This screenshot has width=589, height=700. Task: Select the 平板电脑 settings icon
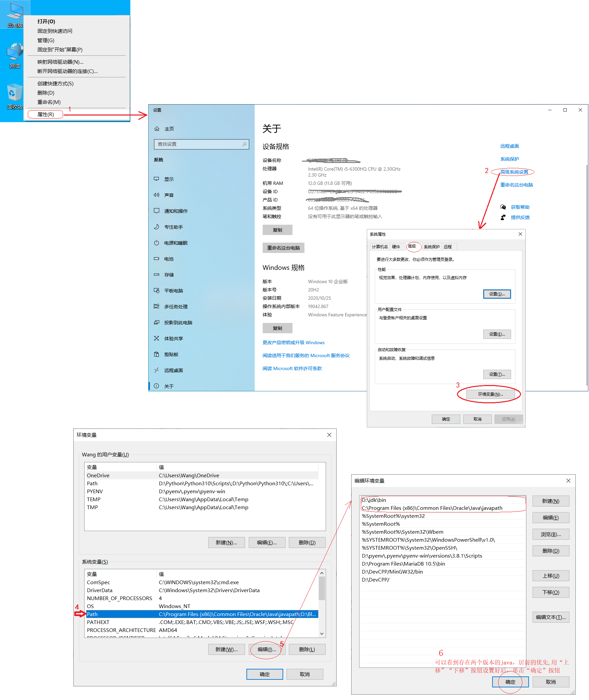pyautogui.click(x=174, y=290)
